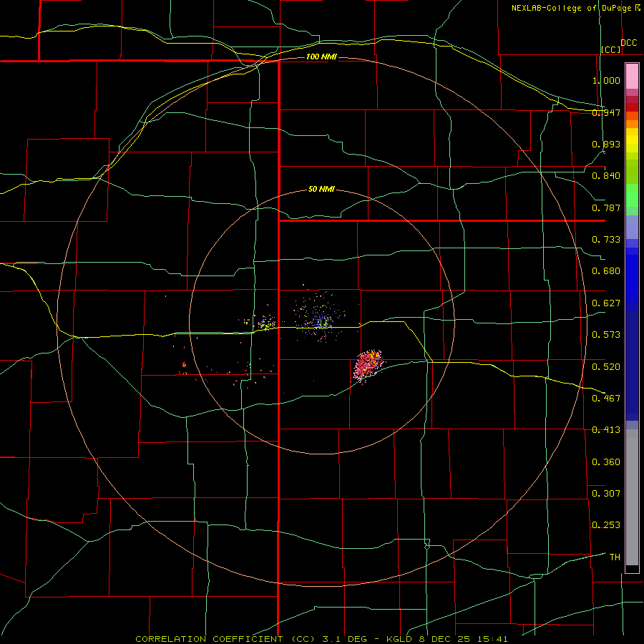Click the 100 NMI range ring label
The height and width of the screenshot is (644, 644).
point(321,57)
